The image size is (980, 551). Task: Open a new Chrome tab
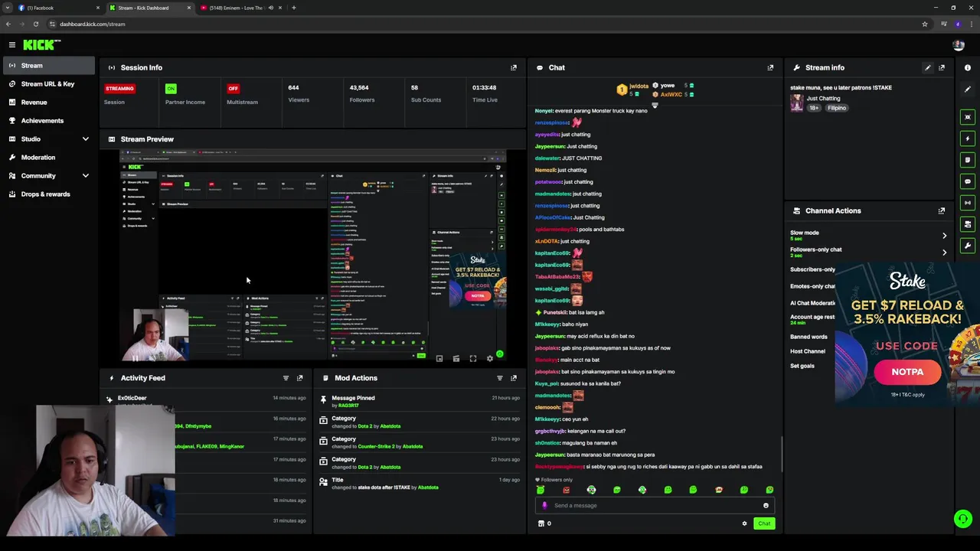(x=293, y=8)
